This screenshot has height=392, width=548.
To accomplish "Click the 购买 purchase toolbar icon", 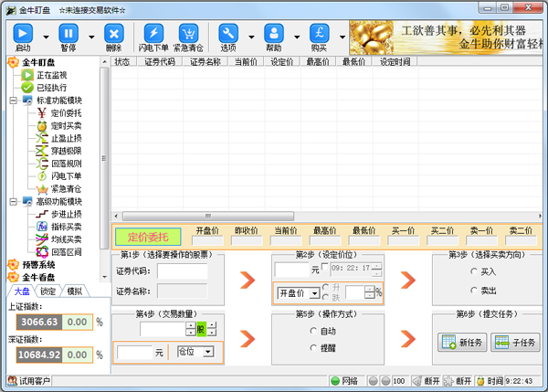I will point(319,33).
